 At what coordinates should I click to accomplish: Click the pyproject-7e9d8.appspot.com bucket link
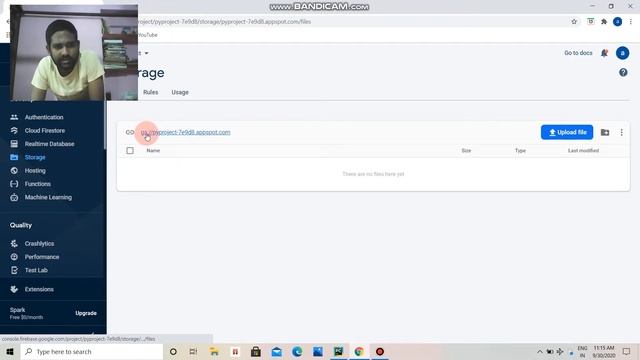click(x=186, y=132)
